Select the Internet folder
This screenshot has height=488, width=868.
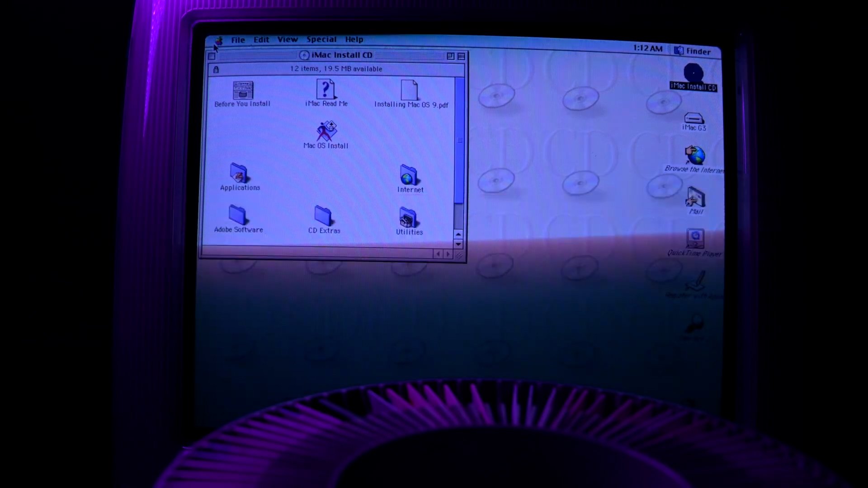click(x=410, y=179)
